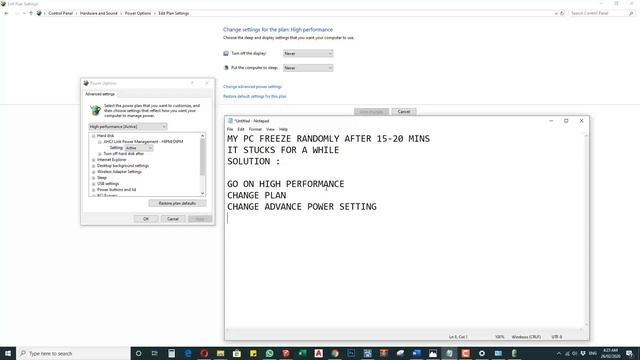Refresh the Control Panel address bar
This screenshot has width=640, height=360.
point(562,13)
